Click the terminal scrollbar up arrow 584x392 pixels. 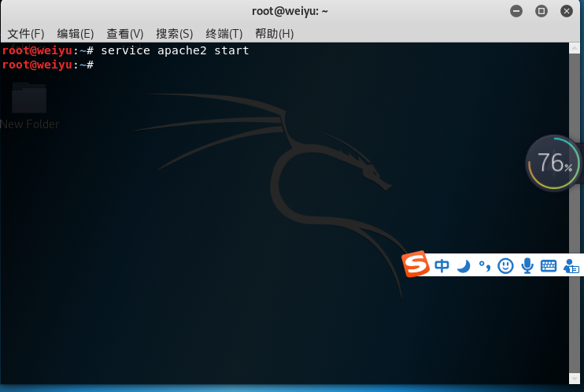(575, 48)
